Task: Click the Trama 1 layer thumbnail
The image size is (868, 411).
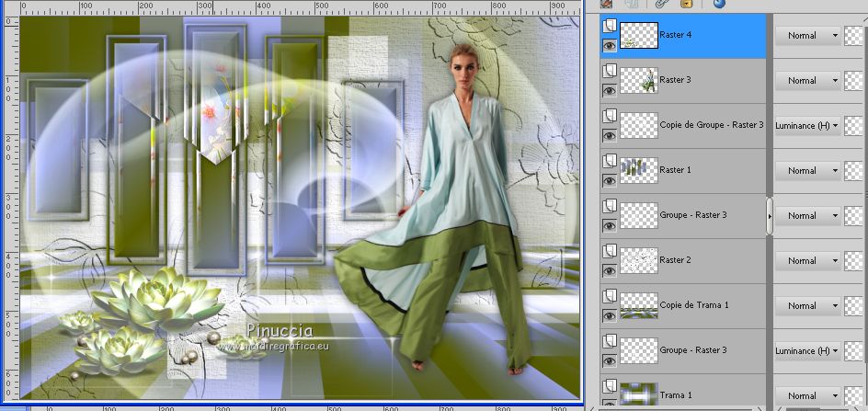Action: [x=639, y=394]
